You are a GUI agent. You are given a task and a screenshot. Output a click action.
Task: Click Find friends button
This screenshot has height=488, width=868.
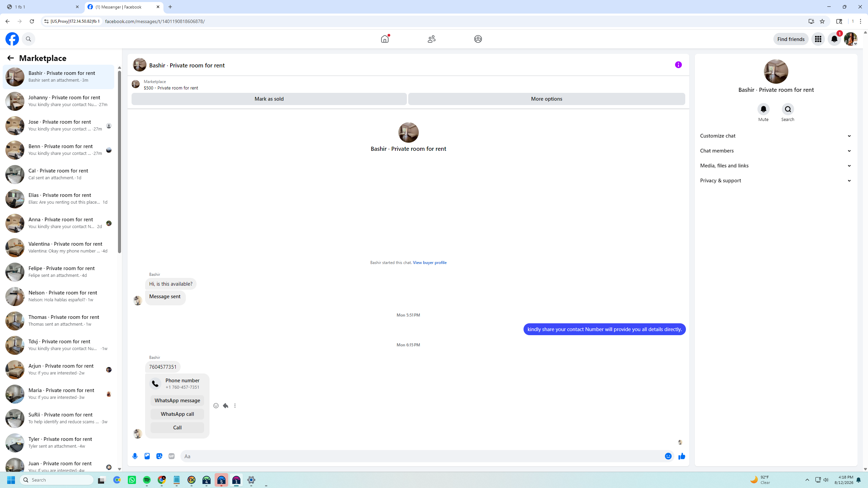pyautogui.click(x=791, y=39)
